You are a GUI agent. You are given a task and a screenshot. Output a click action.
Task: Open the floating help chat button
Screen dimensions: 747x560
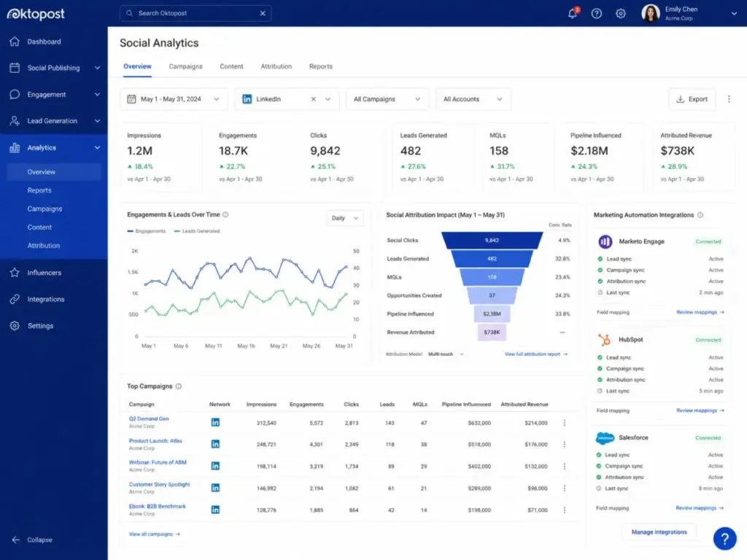point(724,539)
